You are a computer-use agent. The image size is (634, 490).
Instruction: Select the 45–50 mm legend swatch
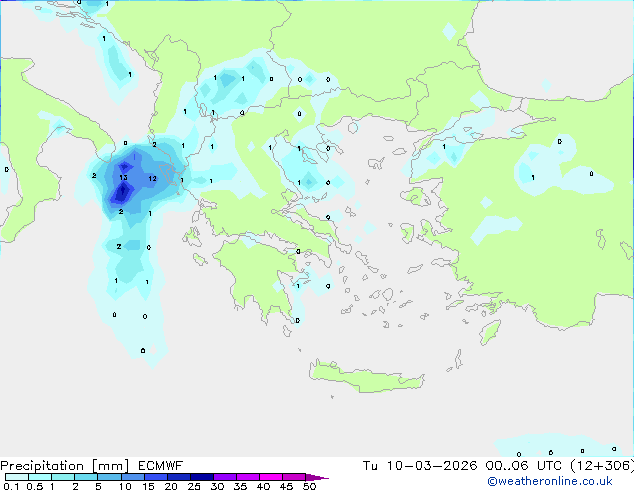[294, 477]
